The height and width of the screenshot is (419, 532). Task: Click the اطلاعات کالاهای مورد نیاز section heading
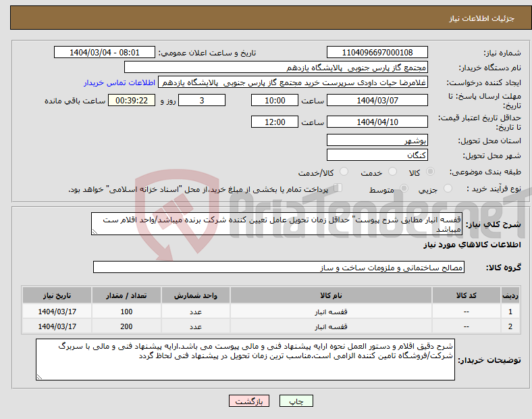click(x=472, y=245)
